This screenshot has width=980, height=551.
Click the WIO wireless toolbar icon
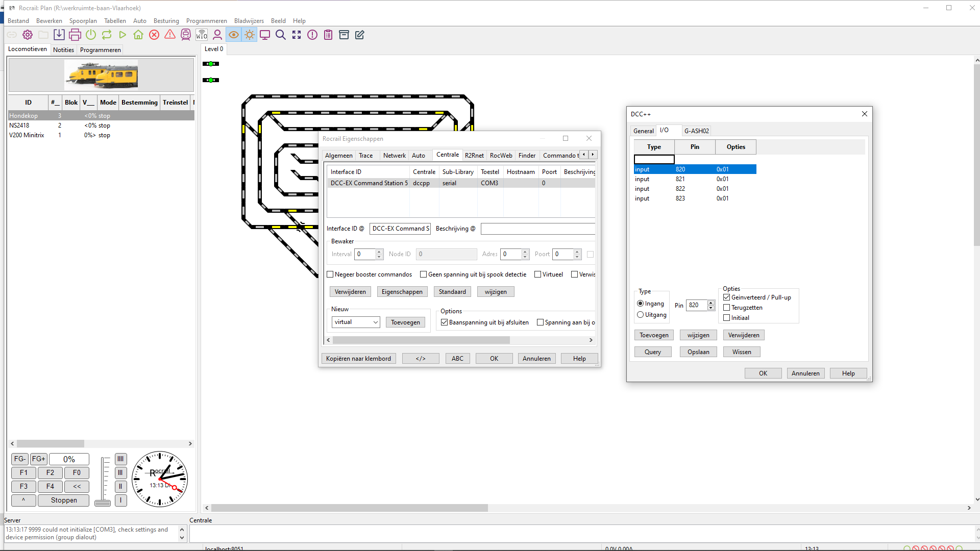(202, 35)
